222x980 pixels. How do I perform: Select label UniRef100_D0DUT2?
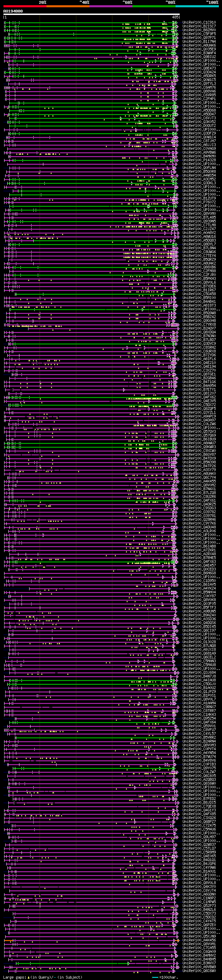click(x=199, y=126)
